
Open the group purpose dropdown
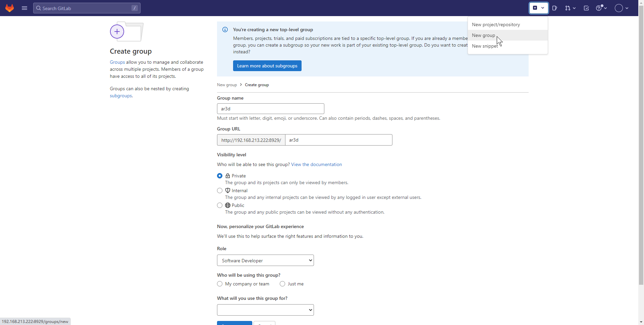tap(265, 310)
